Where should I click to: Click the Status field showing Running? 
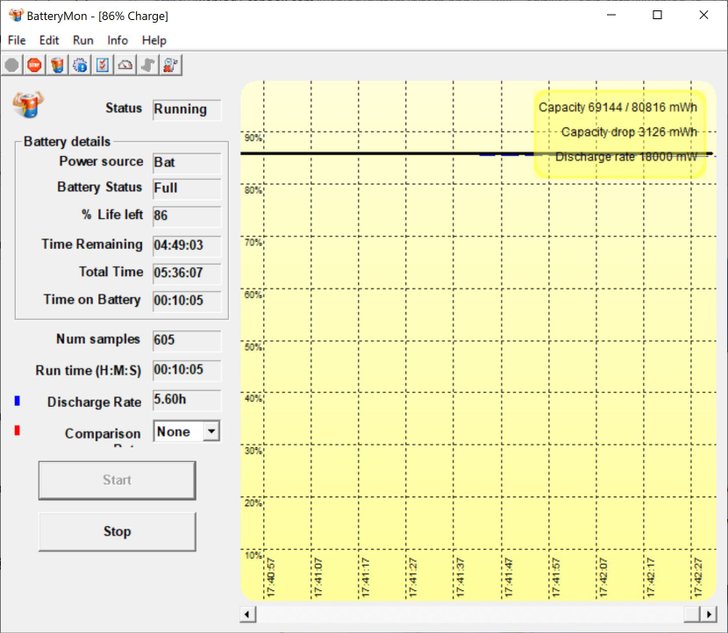click(x=187, y=110)
